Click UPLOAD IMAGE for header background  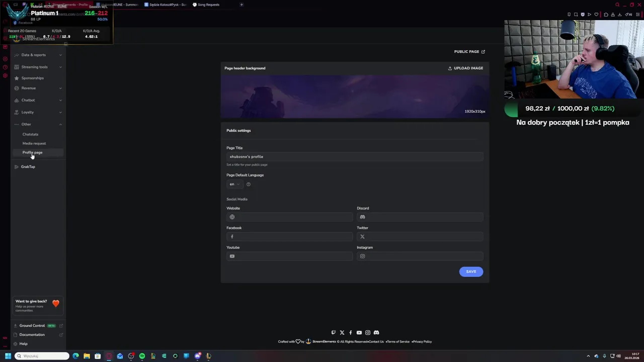point(465,68)
